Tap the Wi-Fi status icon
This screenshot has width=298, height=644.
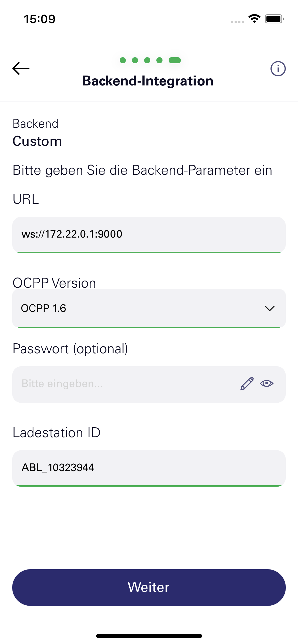254,19
